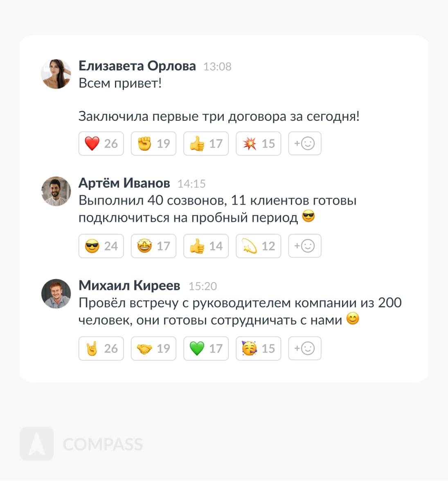Click the sunglasses reaction with 24
This screenshot has height=481, width=448.
[101, 246]
